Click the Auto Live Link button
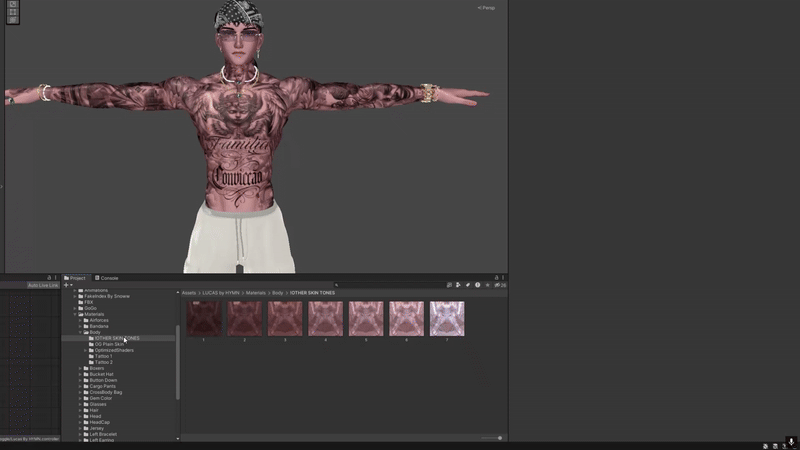The width and height of the screenshot is (800, 450). [x=43, y=285]
